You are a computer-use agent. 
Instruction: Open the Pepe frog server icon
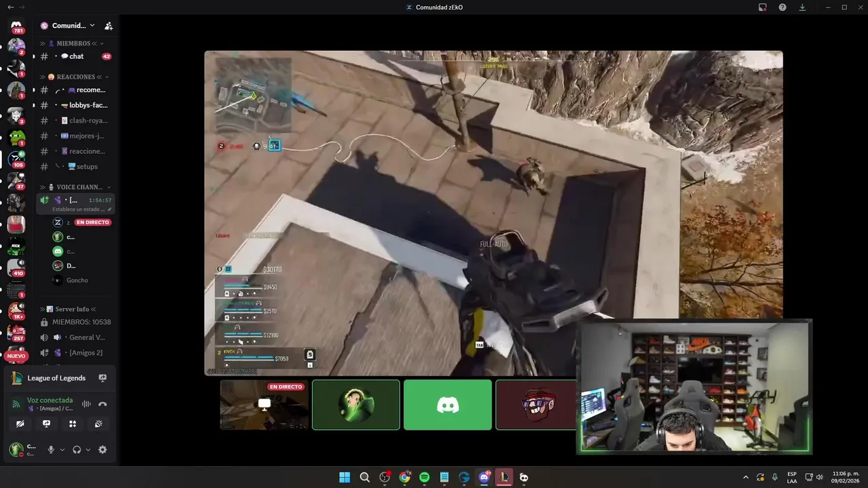(x=16, y=138)
